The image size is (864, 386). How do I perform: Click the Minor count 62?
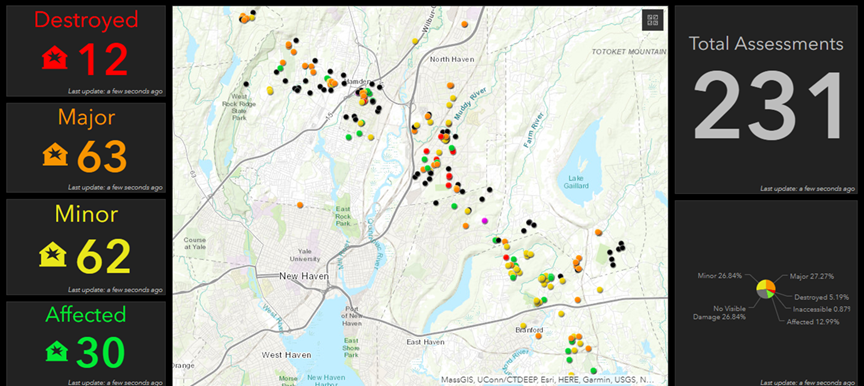103,256
